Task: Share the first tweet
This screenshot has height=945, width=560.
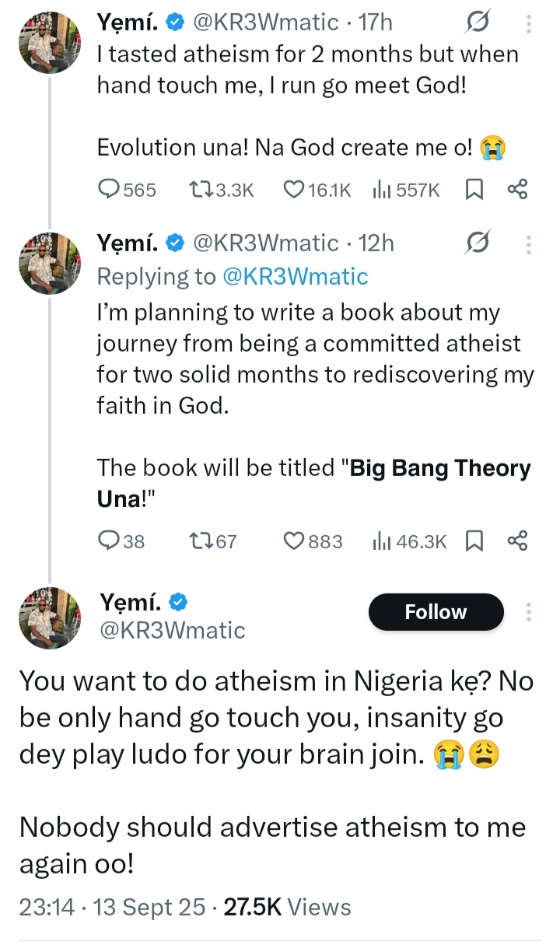Action: point(517,189)
